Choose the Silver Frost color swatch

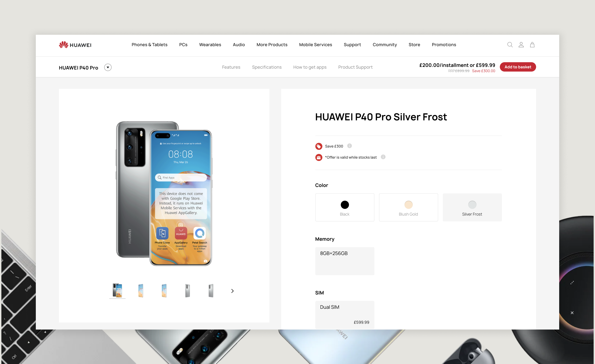point(472,207)
